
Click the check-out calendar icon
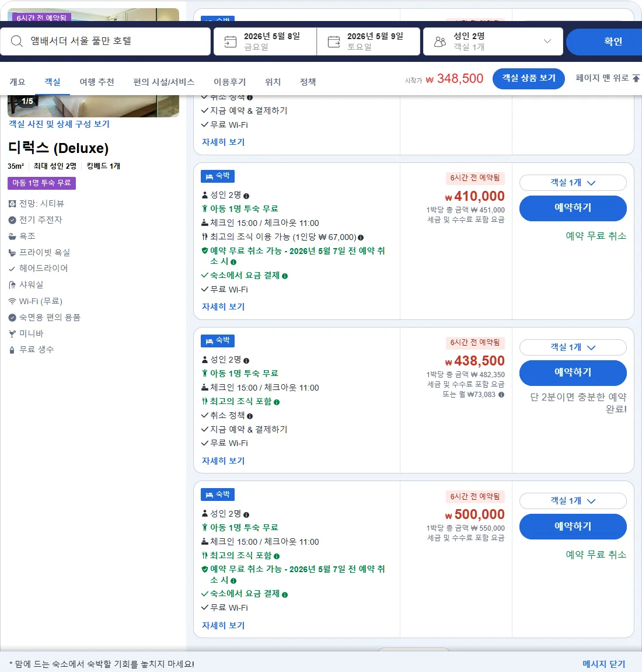[334, 41]
